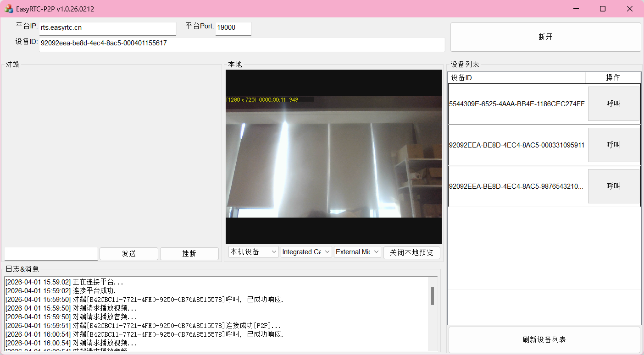This screenshot has height=355, width=644.
Task: Click the EasyRTC app icon in title bar
Action: pos(9,9)
